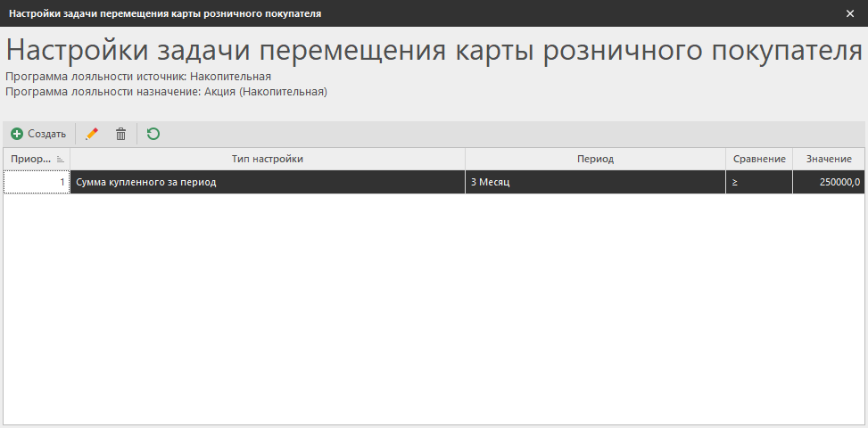Image resolution: width=868 pixels, height=428 pixels.
Task: Click the trash delete icon
Action: tap(120, 134)
